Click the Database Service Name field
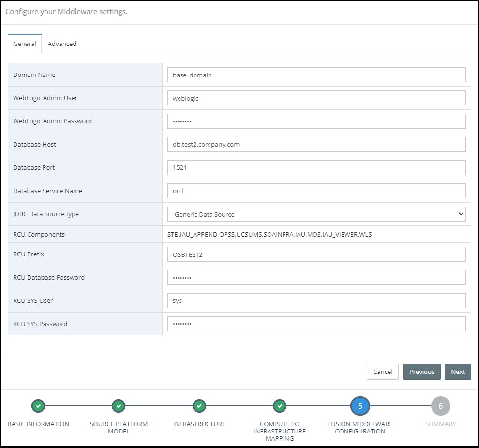Image resolution: width=479 pixels, height=448 pixels. point(316,191)
